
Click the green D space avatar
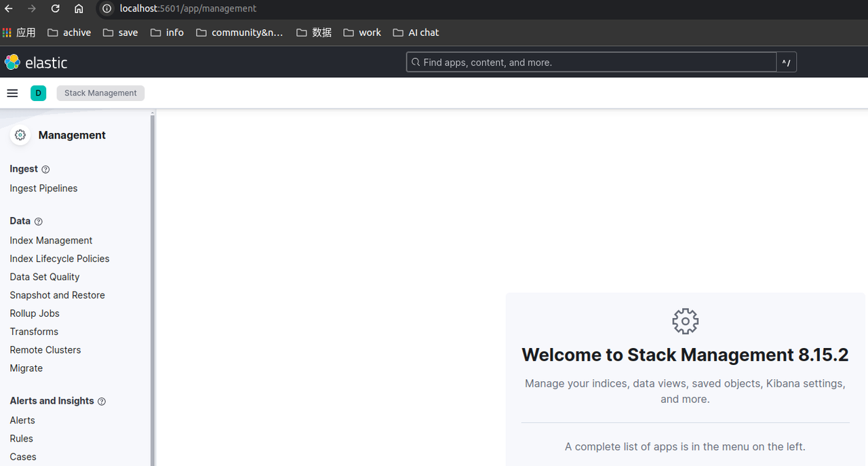coord(38,93)
